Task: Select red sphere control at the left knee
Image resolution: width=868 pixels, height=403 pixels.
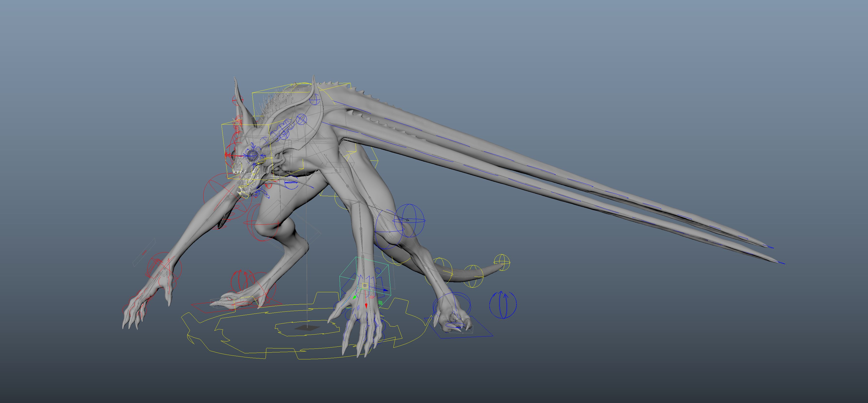Action: pyautogui.click(x=262, y=222)
